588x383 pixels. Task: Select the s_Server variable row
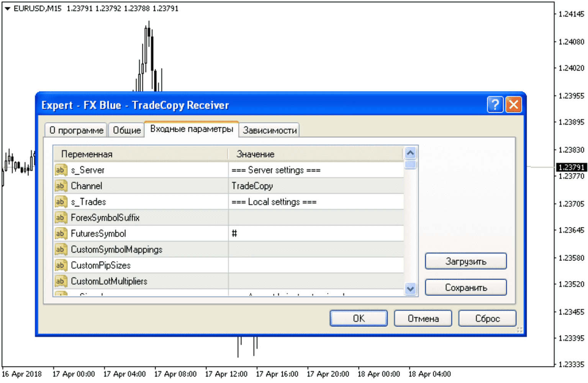[x=229, y=170]
